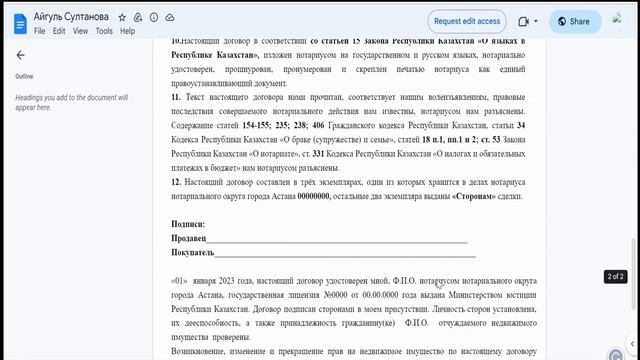Click the add shortcut to Drive icon
Screen dimensions: 640x360
138,17
